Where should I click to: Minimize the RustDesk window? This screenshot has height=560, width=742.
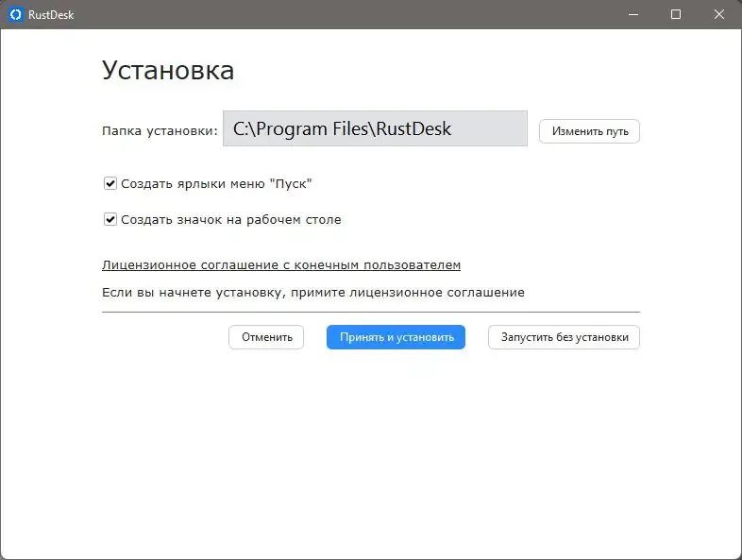[633, 15]
